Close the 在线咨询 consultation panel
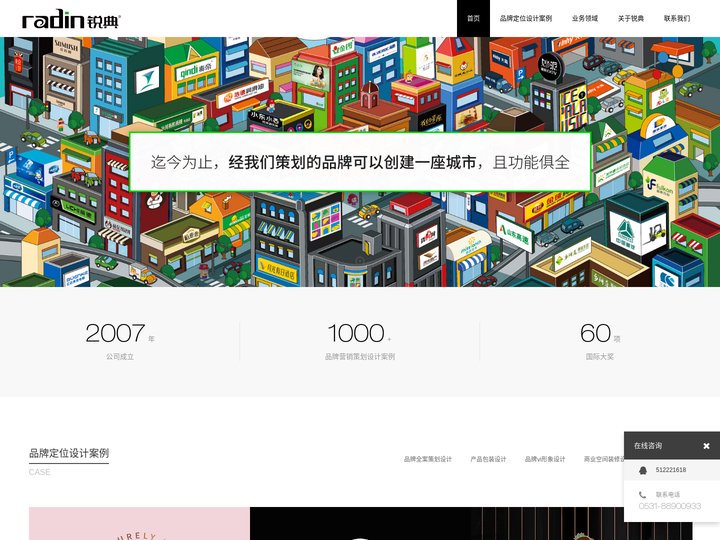720x540 pixels. click(706, 445)
